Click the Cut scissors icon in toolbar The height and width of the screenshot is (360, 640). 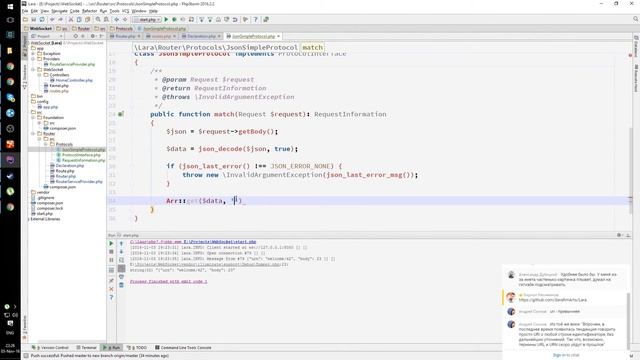pos(71,20)
